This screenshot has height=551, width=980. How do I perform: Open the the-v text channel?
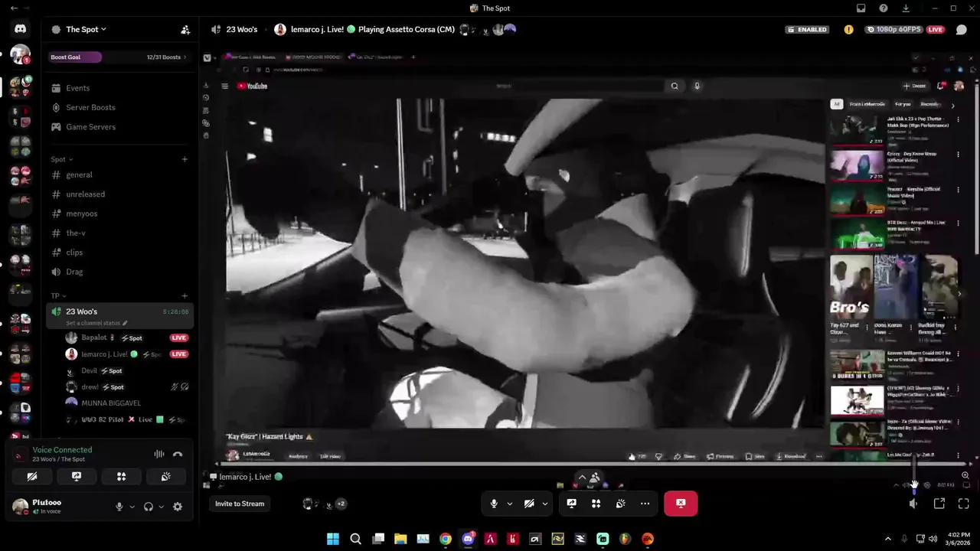point(118,233)
